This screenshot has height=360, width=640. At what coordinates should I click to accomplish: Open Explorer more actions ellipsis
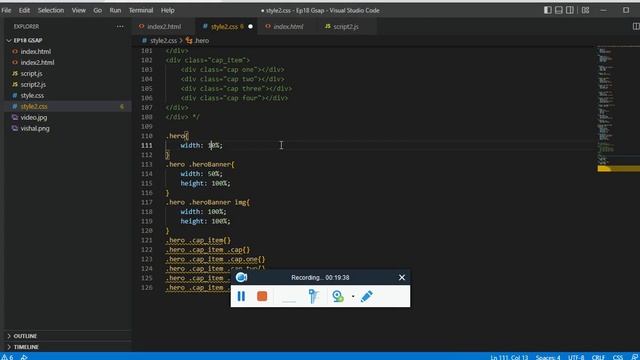(120, 27)
